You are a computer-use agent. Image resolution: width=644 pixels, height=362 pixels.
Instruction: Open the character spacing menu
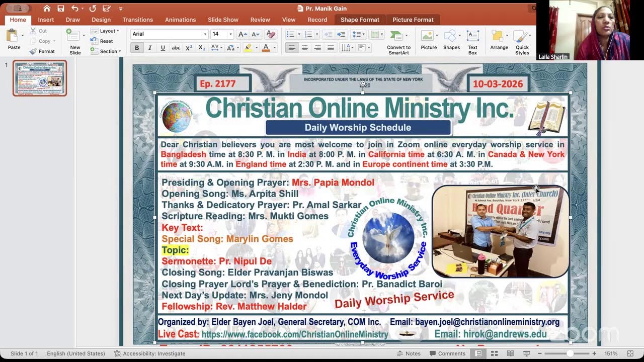217,48
